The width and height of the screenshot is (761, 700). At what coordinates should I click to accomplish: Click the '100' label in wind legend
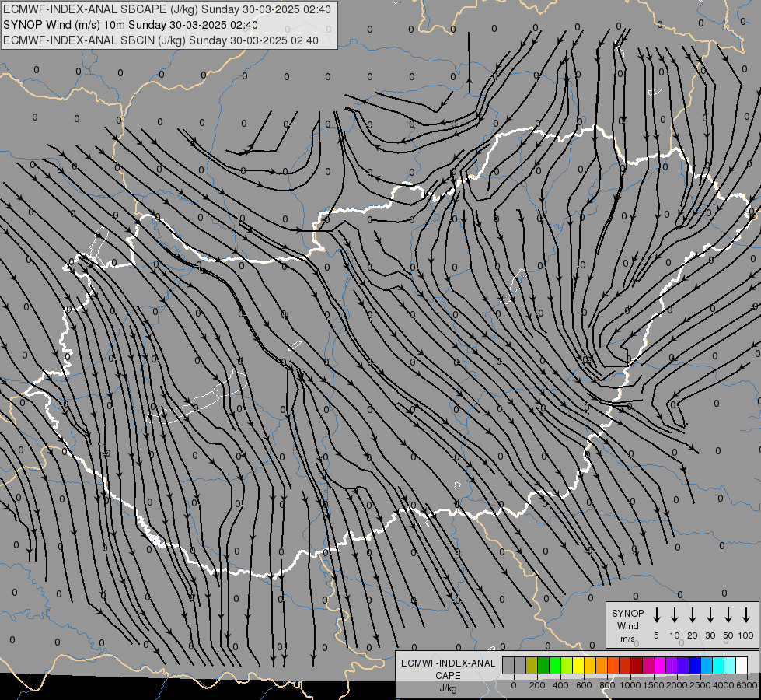point(746,635)
